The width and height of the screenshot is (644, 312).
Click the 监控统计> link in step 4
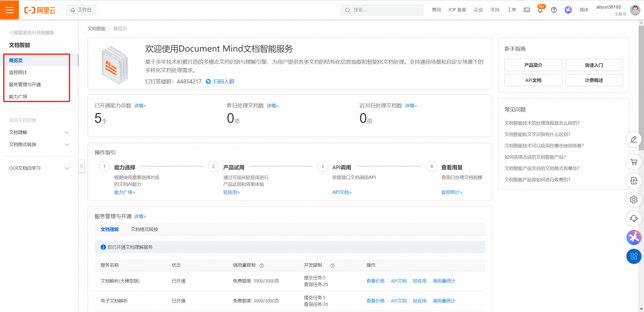point(452,192)
